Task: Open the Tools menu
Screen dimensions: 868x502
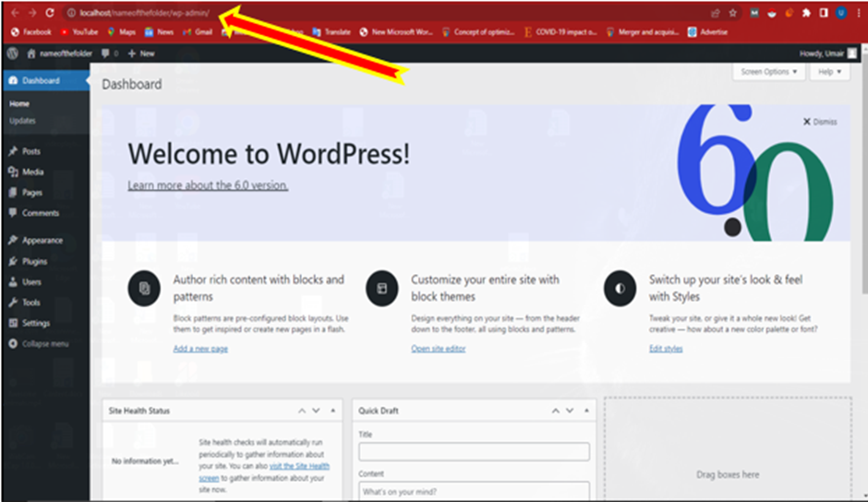Action: 31,302
